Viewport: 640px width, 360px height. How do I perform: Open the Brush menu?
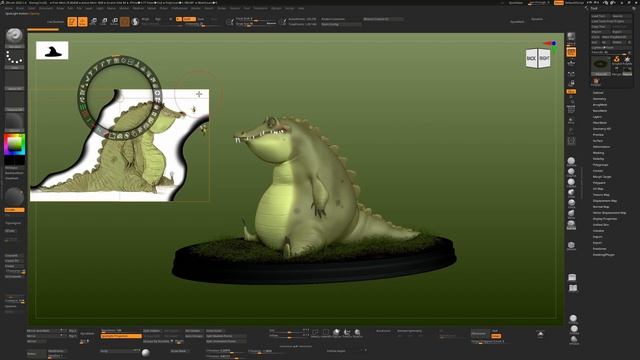click(20, 8)
